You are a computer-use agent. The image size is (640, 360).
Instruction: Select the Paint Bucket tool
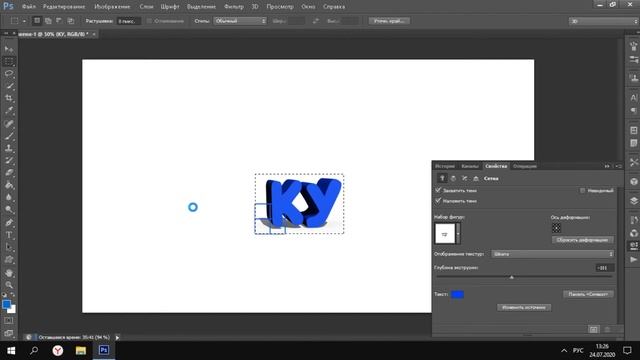(9, 185)
